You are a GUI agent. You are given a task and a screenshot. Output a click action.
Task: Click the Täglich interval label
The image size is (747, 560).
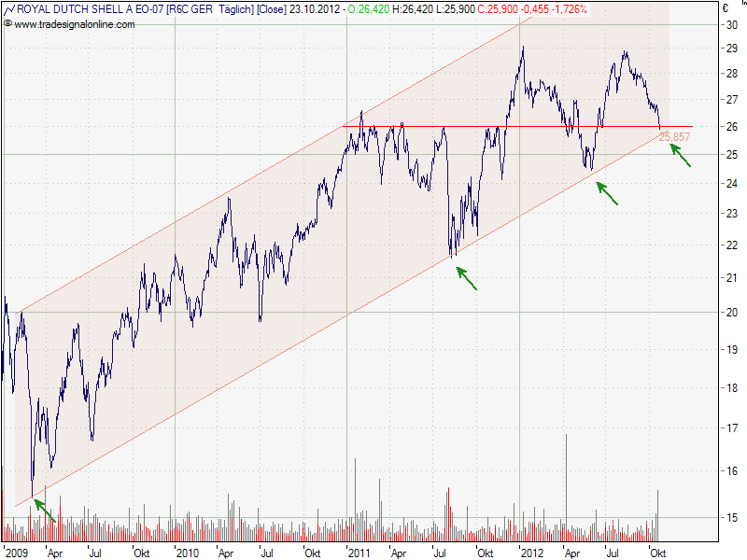click(236, 9)
